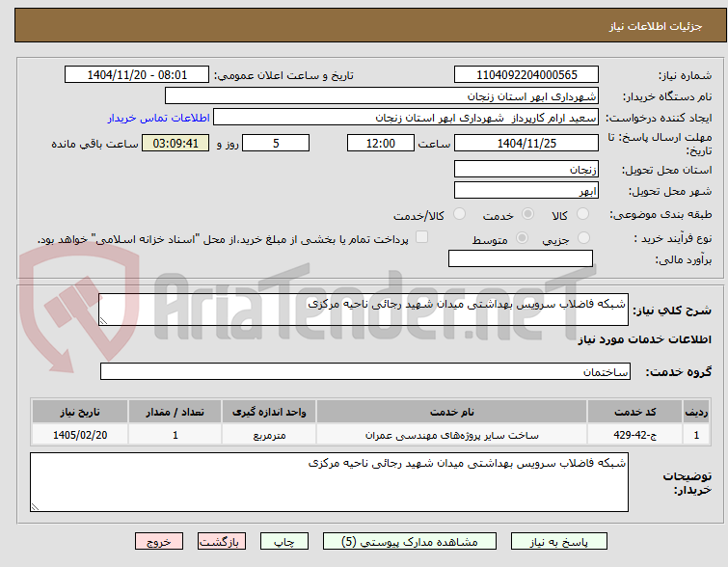728x567 pixels.
Task: Open اطلاعات تماس خریدار link
Action: [x=159, y=118]
